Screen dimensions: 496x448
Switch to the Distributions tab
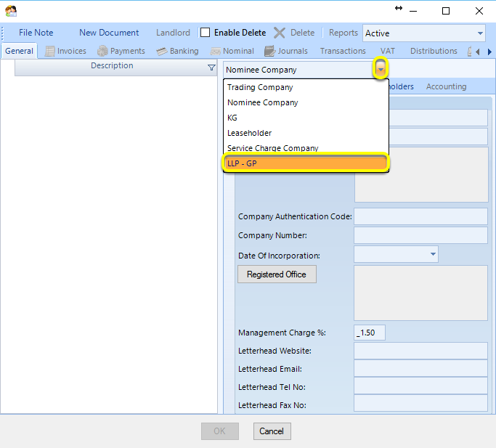pyautogui.click(x=434, y=51)
